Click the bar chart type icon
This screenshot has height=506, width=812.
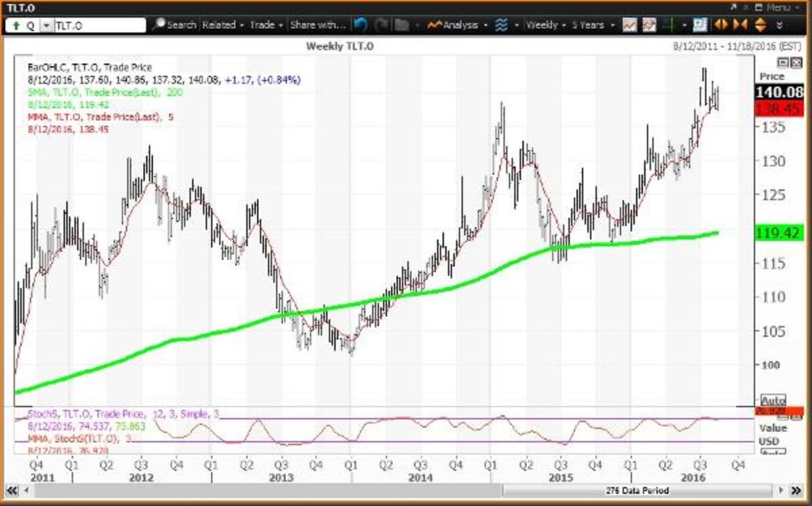[x=669, y=25]
